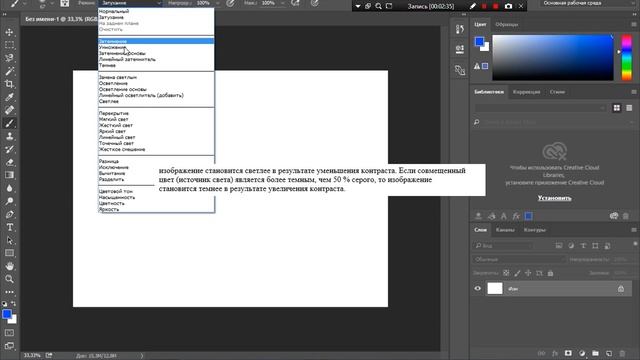This screenshot has width=640, height=360.
Task: Create a new layer
Action: (609, 353)
